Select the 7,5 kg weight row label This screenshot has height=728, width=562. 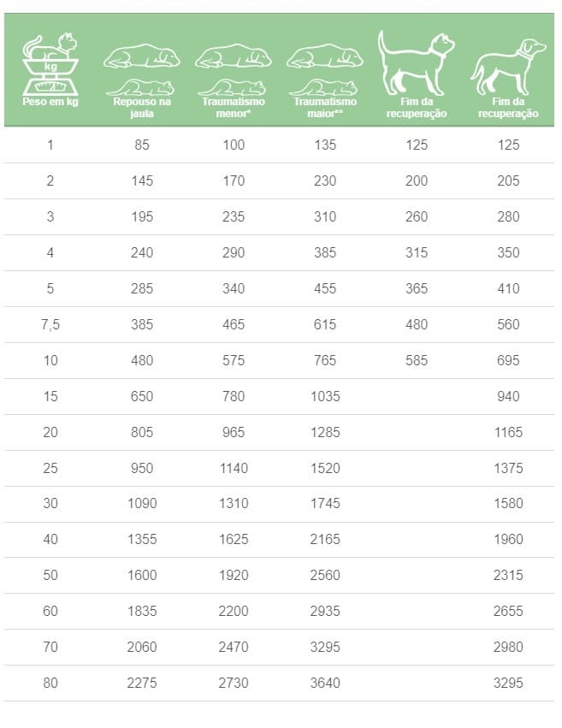[x=50, y=324]
